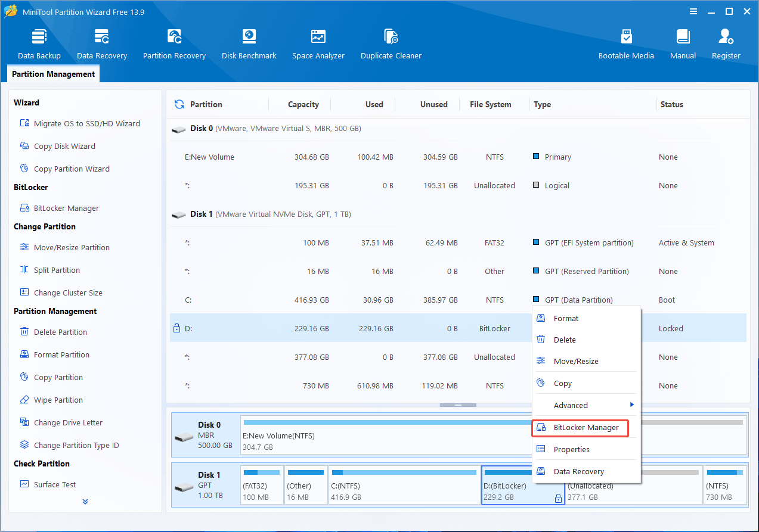Click the Register icon
Viewport: 759px width, 532px height.
pos(726,44)
